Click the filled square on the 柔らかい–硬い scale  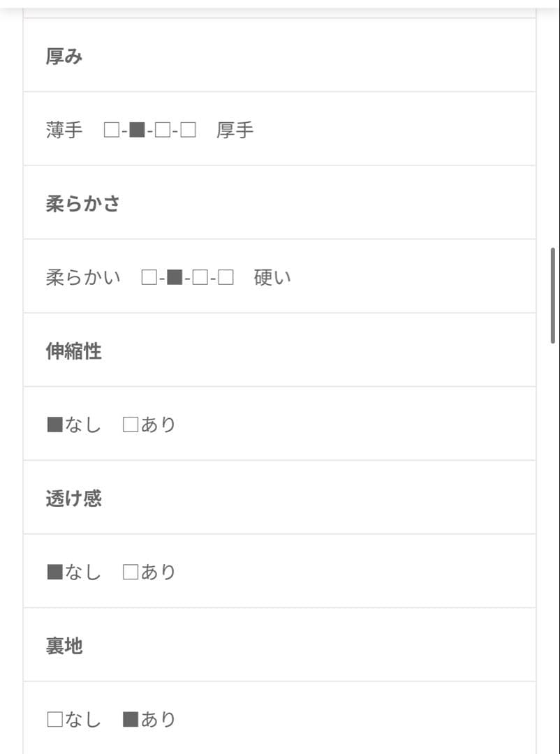click(x=175, y=278)
